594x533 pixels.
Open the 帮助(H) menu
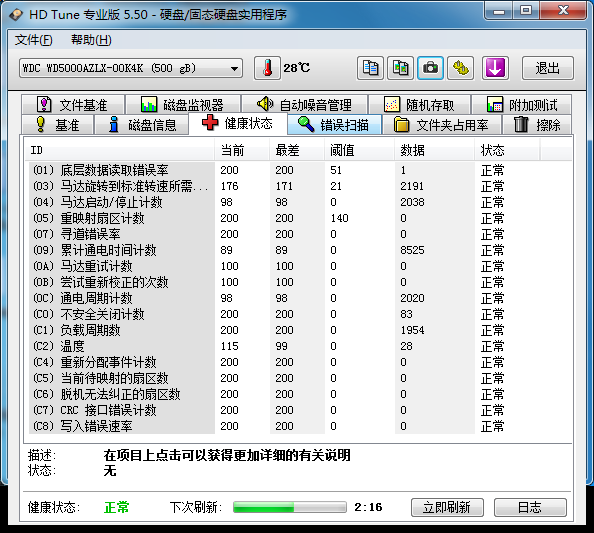pos(91,40)
